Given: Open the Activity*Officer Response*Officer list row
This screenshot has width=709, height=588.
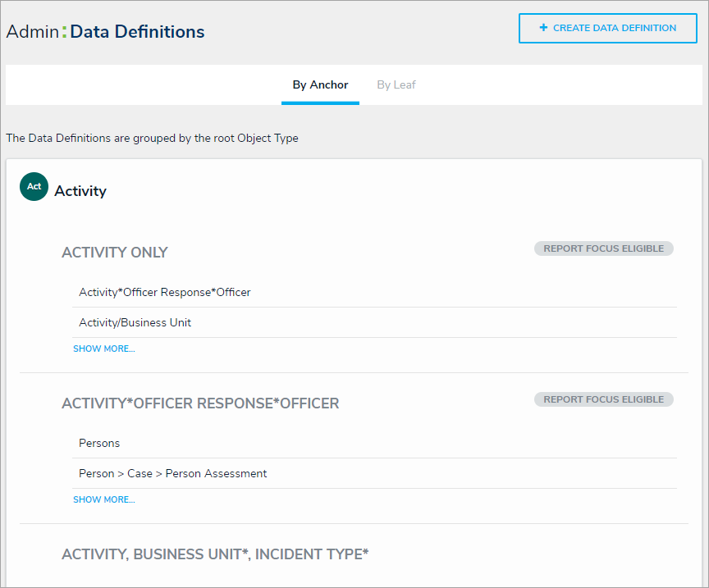Looking at the screenshot, I should click(x=165, y=292).
